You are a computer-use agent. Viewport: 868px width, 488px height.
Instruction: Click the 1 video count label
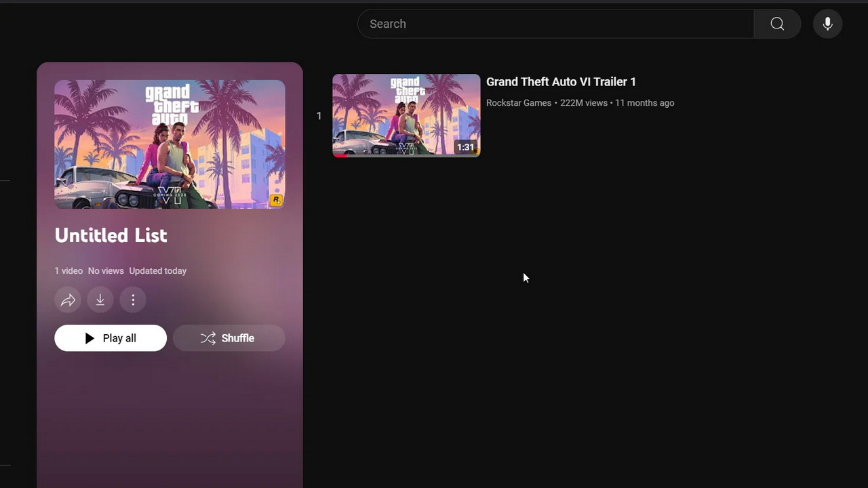[68, 271]
